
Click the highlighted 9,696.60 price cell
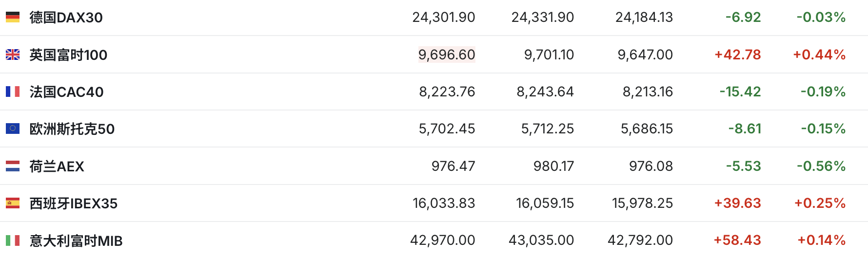(446, 55)
